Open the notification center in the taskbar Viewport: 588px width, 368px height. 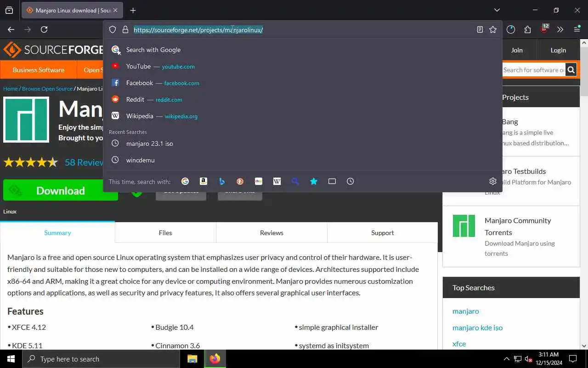pyautogui.click(x=573, y=359)
